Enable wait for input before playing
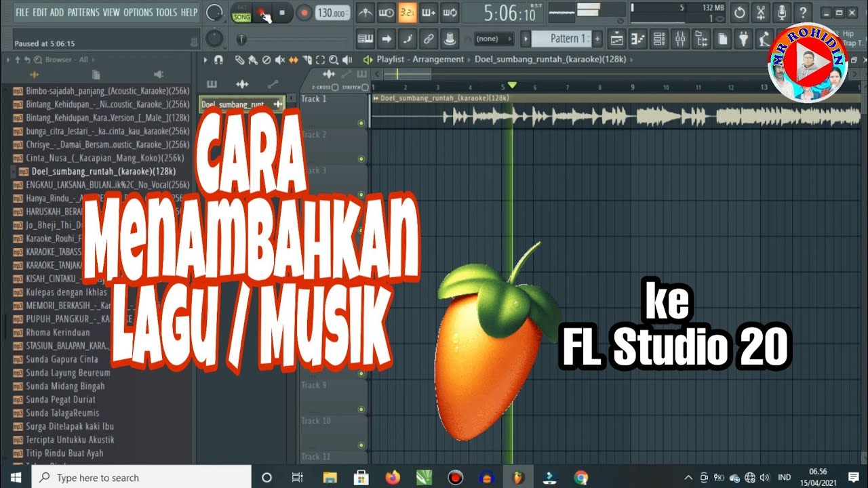Image resolution: width=868 pixels, height=488 pixels. 387,12
